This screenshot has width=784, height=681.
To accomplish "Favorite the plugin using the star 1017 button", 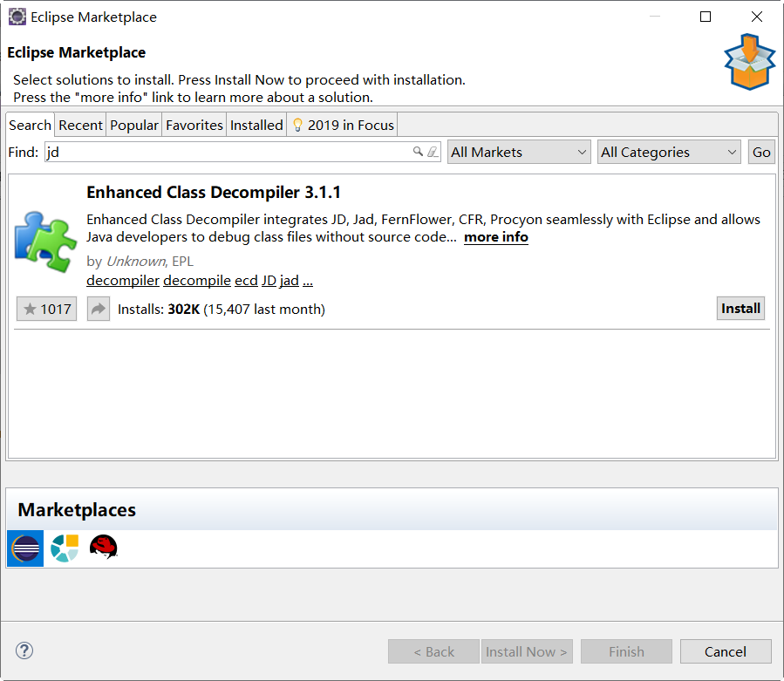I will click(46, 309).
